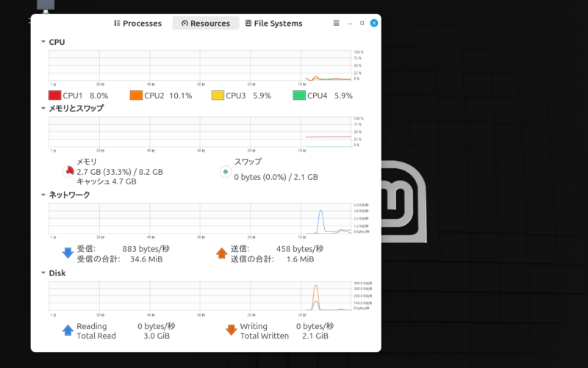Click the blue network receiving arrow
Viewport: 588px width, 368px height.
click(68, 253)
